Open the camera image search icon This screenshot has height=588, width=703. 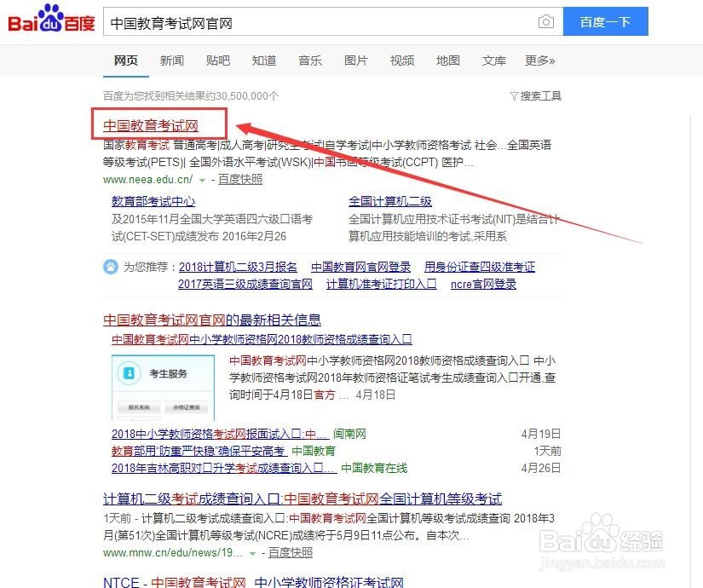pos(545,21)
